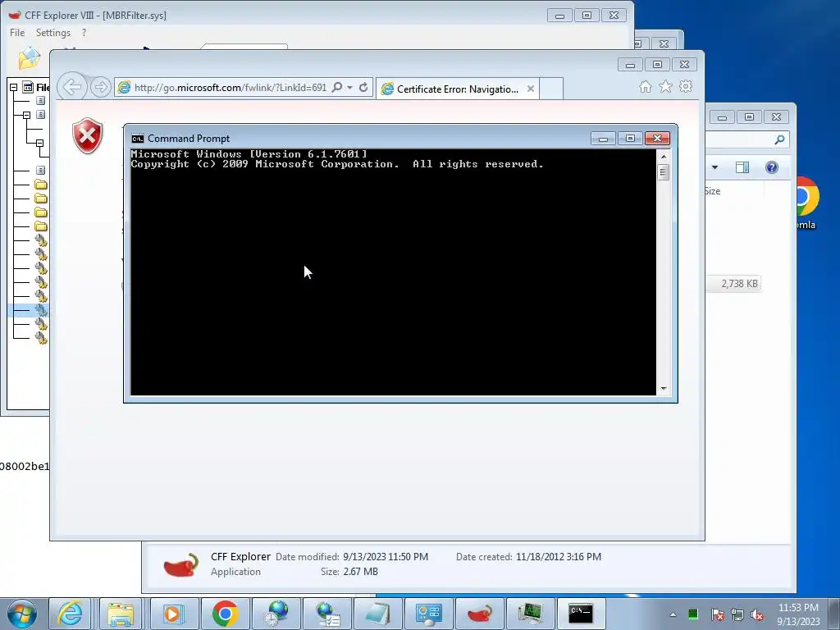
Task: Click the globe with checklist taskbar icon
Action: pos(326,614)
